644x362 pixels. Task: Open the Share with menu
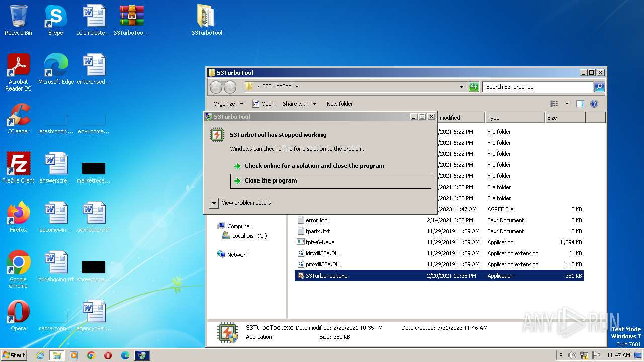tap(300, 104)
